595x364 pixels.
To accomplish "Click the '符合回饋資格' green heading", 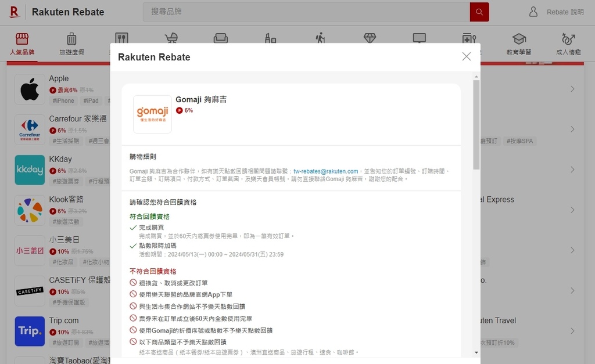I will coord(149,217).
